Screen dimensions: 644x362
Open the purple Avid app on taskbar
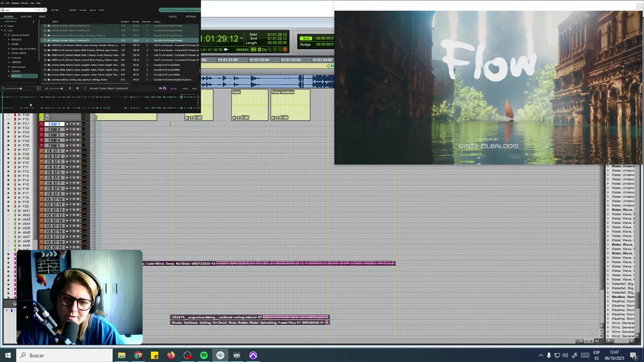[253, 355]
